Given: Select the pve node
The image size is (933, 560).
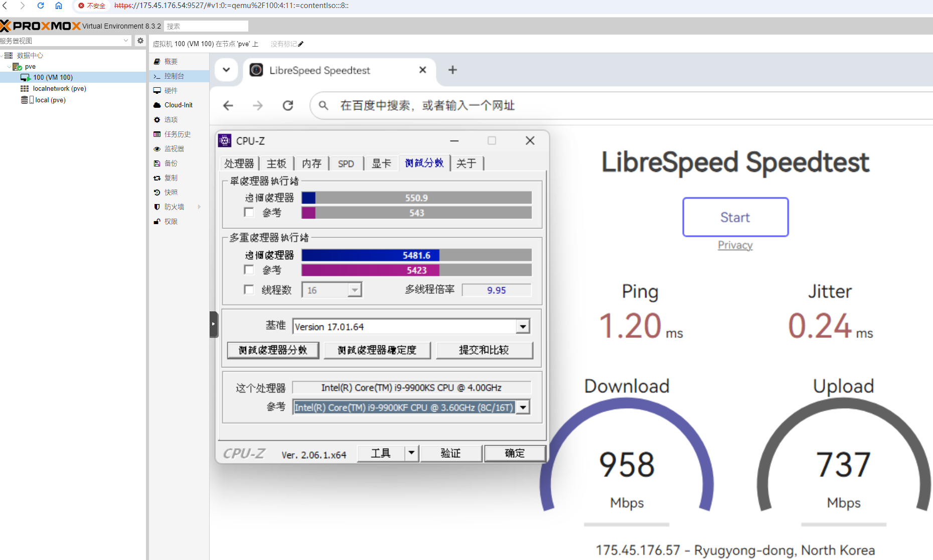Looking at the screenshot, I should pos(30,67).
